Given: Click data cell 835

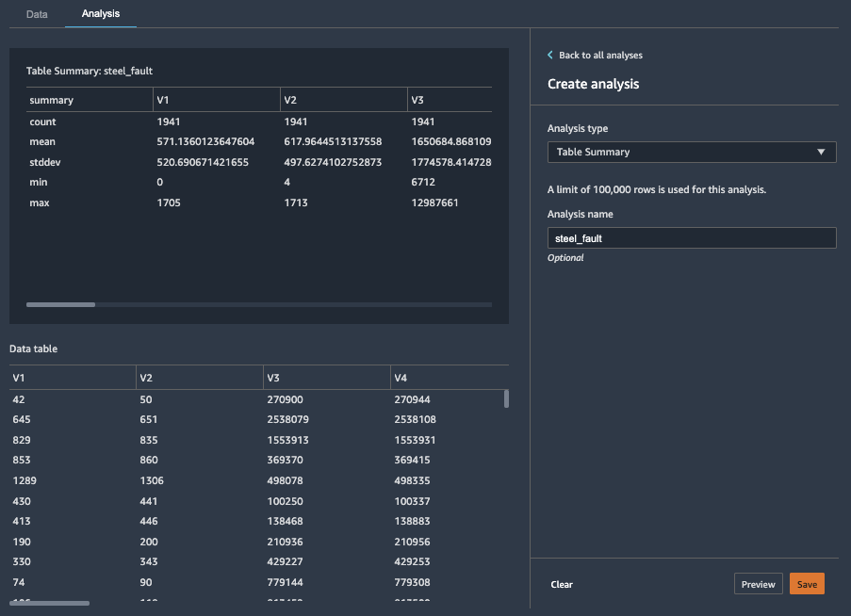Looking at the screenshot, I should click(149, 440).
